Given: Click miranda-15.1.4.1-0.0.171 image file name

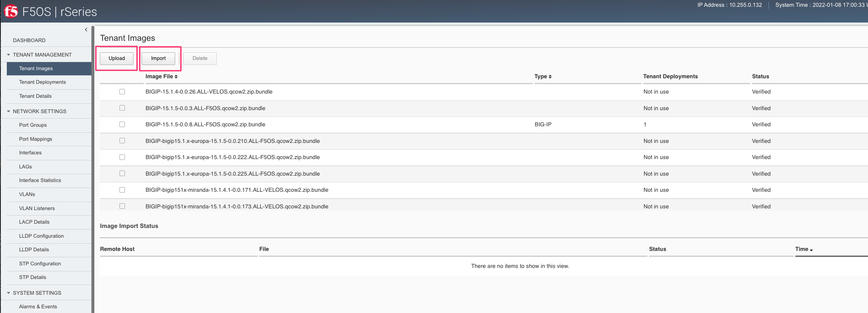Looking at the screenshot, I should [237, 190].
